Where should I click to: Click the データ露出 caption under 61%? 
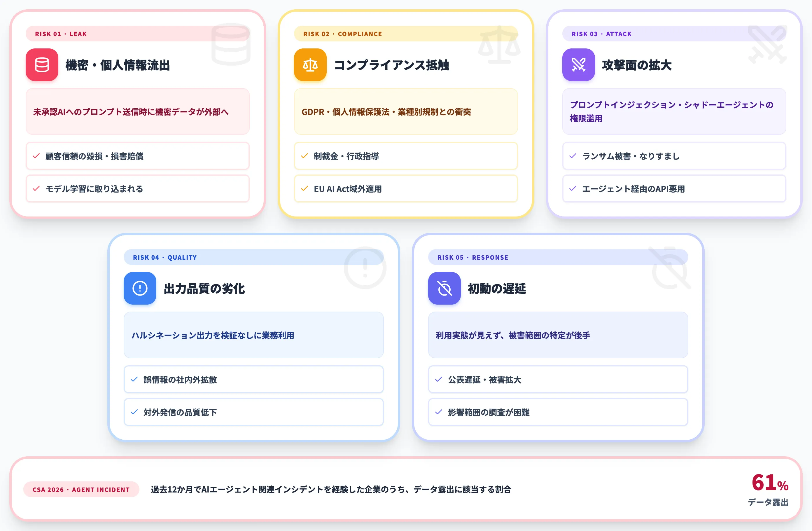[768, 502]
